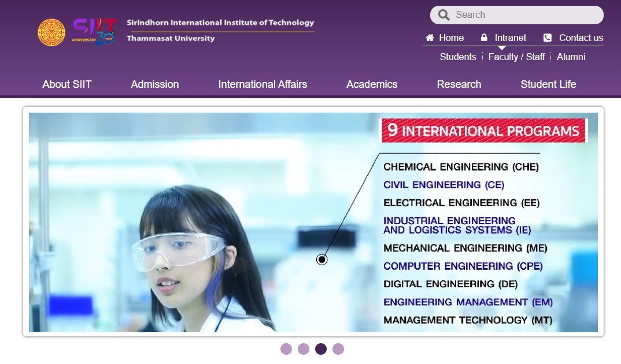Click Computer Engineering (CPE) in the banner
Image resolution: width=621 pixels, height=364 pixels.
point(463,266)
